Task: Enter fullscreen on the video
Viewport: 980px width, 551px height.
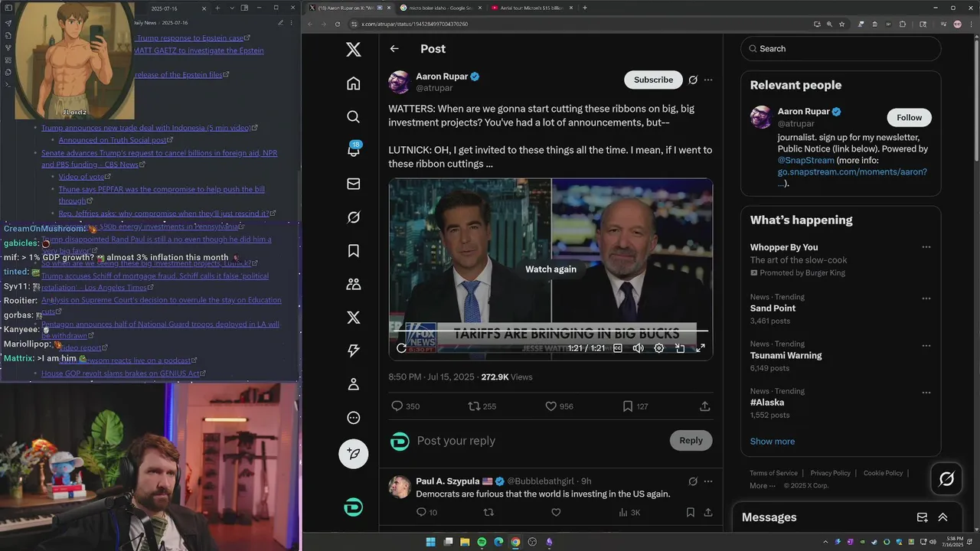Action: [700, 348]
